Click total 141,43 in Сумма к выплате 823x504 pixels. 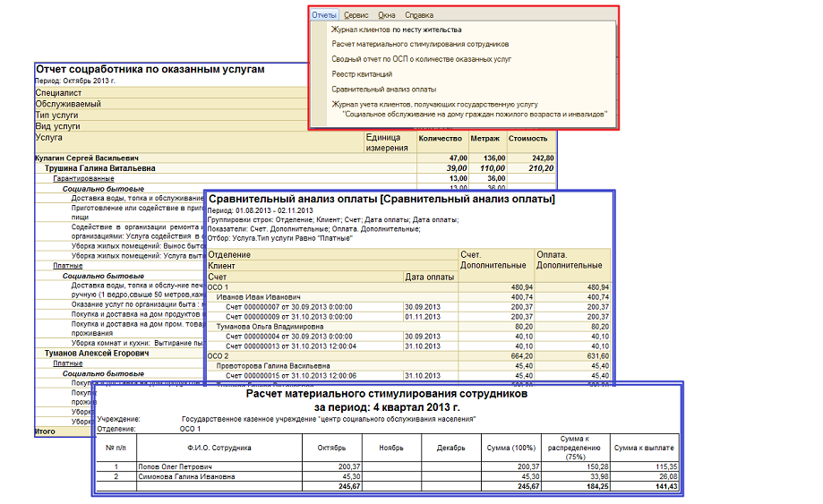click(666, 486)
